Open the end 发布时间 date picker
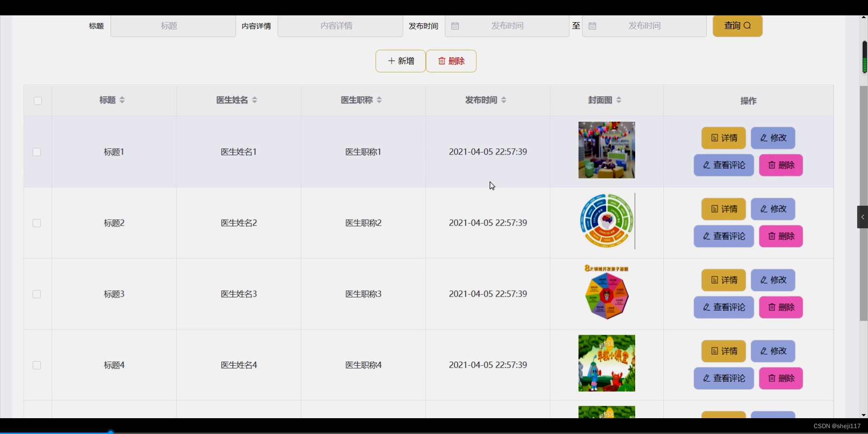The width and height of the screenshot is (868, 434). point(644,26)
